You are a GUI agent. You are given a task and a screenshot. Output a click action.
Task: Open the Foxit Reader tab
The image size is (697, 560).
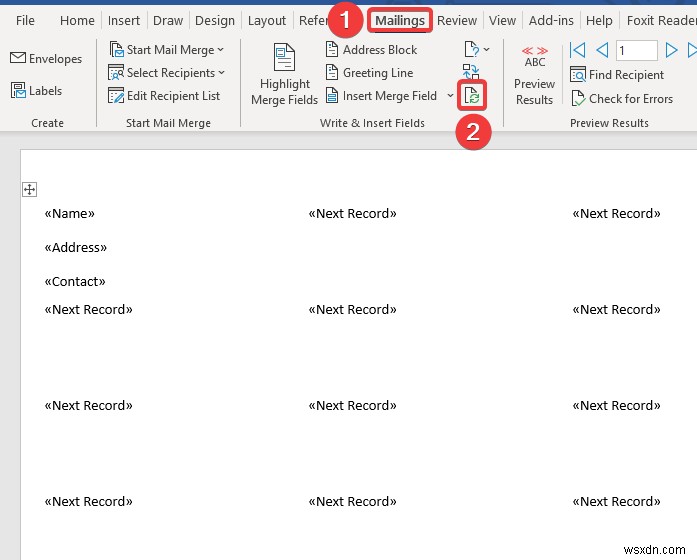[x=661, y=20]
